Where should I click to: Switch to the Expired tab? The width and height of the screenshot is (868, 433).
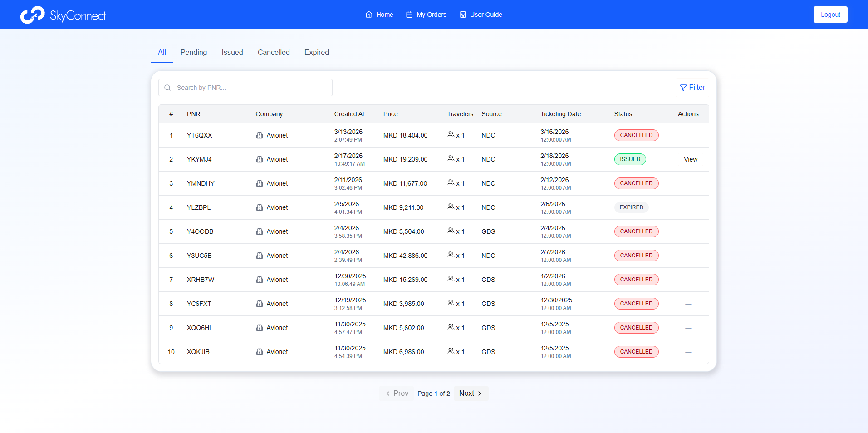tap(317, 53)
